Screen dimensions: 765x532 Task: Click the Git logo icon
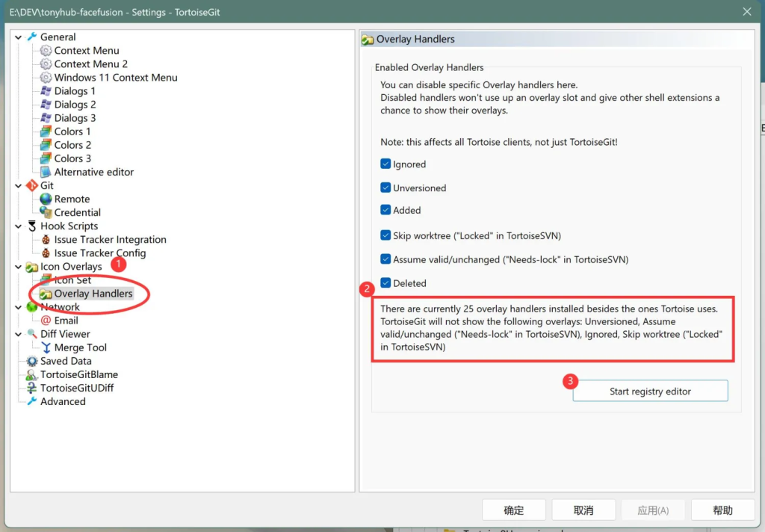[32, 185]
